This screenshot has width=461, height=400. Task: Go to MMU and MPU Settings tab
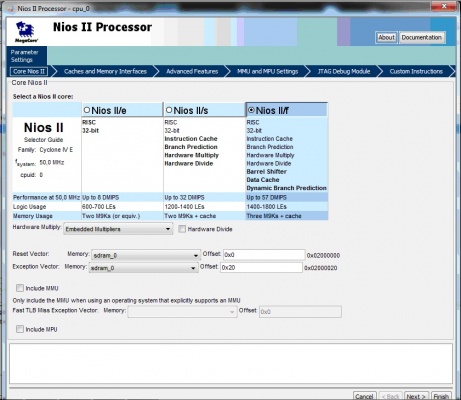(x=268, y=71)
